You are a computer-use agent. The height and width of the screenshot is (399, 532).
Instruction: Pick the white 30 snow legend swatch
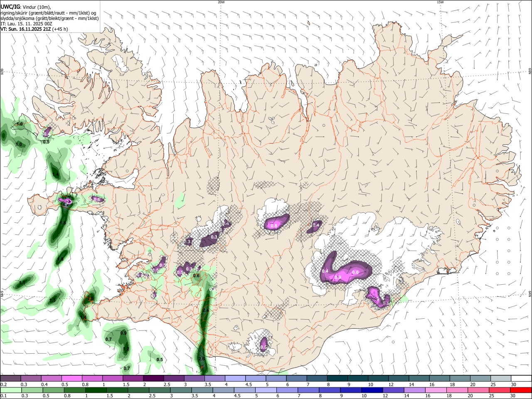[521, 379]
